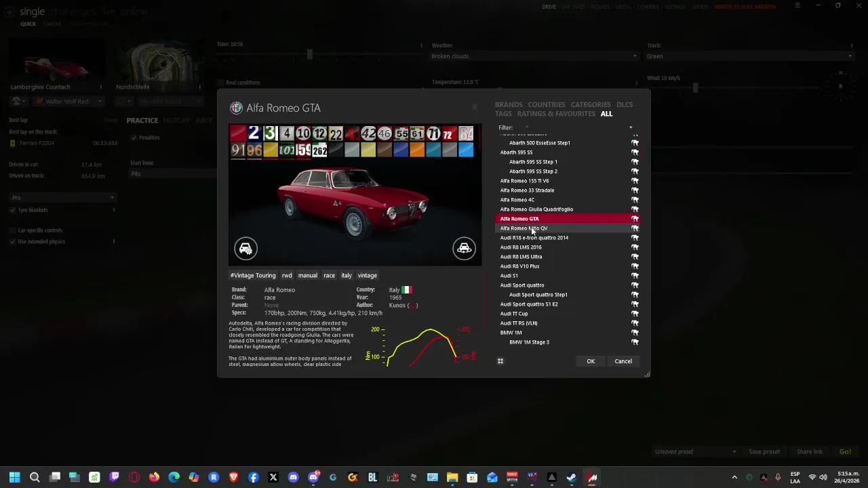Select skin number 262
The height and width of the screenshot is (488, 868).
319,150
